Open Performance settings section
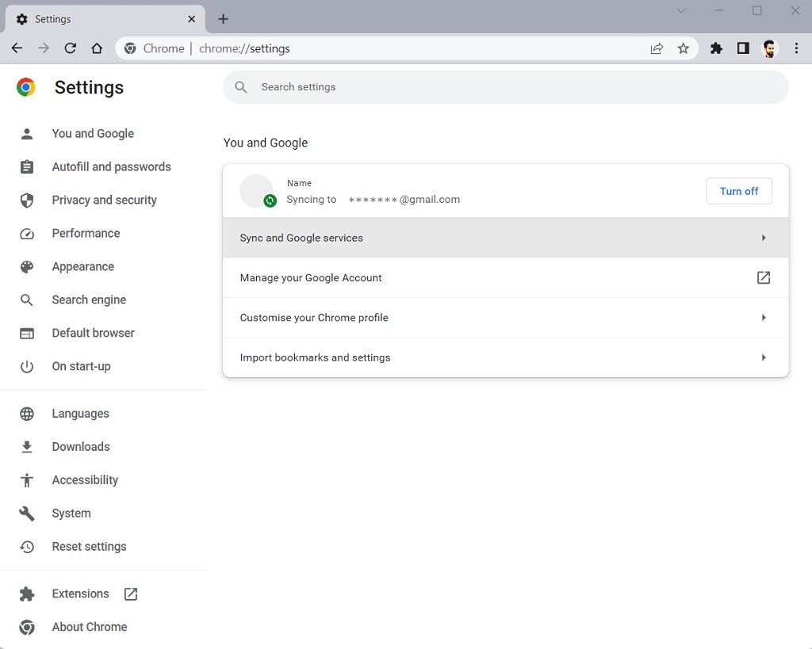 tap(86, 234)
